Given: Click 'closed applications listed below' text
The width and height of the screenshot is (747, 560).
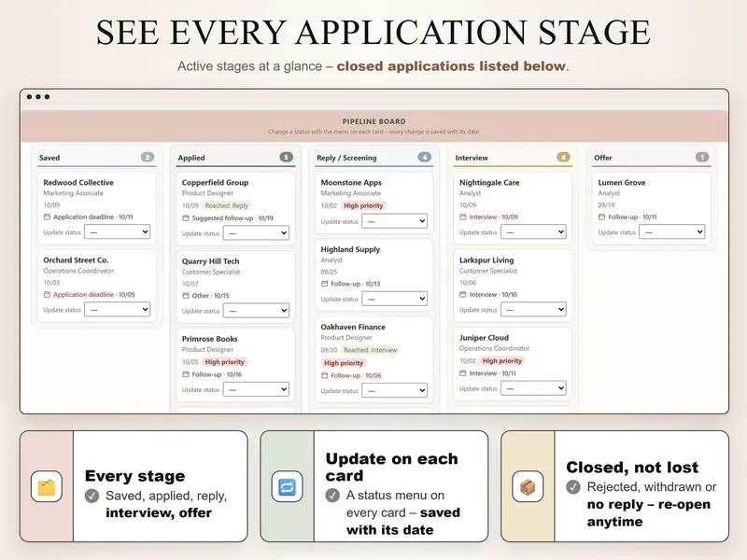Looking at the screenshot, I should (451, 65).
